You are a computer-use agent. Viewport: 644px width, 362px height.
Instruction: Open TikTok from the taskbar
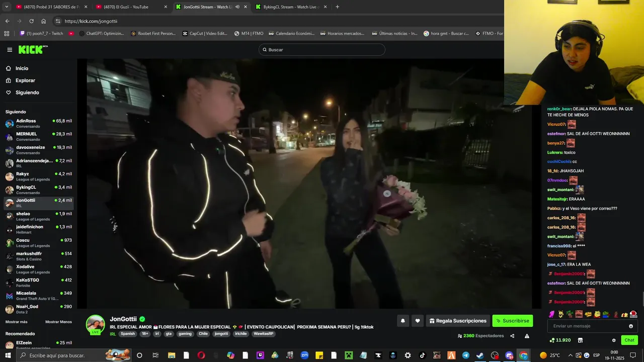coord(422,355)
